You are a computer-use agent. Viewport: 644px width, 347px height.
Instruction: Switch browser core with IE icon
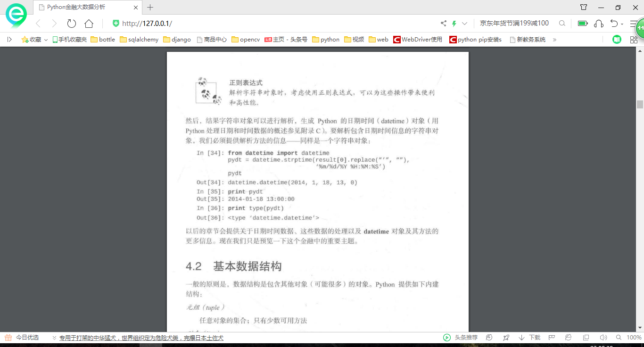(x=569, y=338)
